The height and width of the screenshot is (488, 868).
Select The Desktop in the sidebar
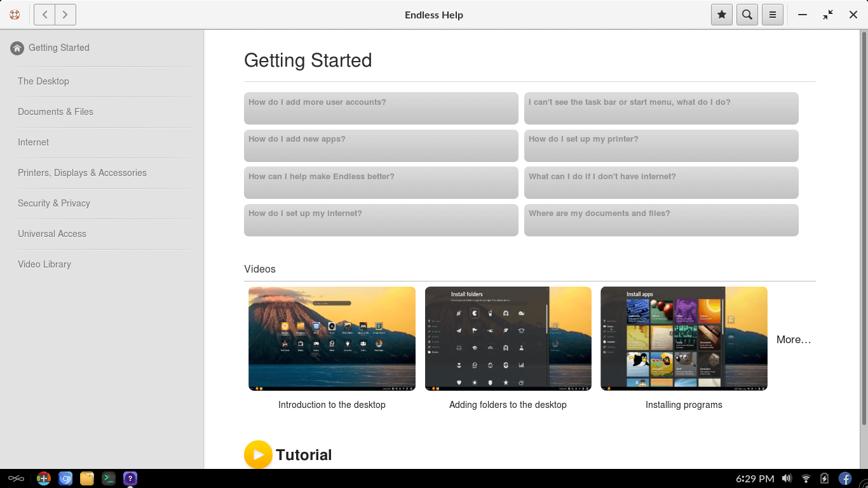click(102, 81)
